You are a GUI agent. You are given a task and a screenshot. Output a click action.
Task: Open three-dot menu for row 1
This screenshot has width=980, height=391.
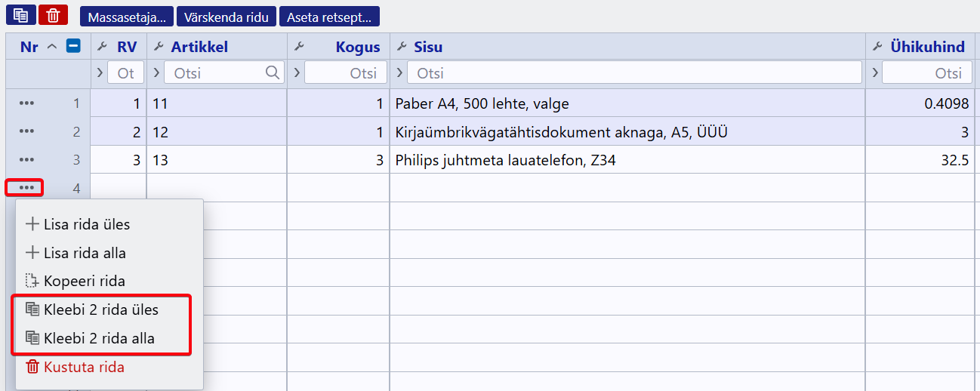(26, 103)
